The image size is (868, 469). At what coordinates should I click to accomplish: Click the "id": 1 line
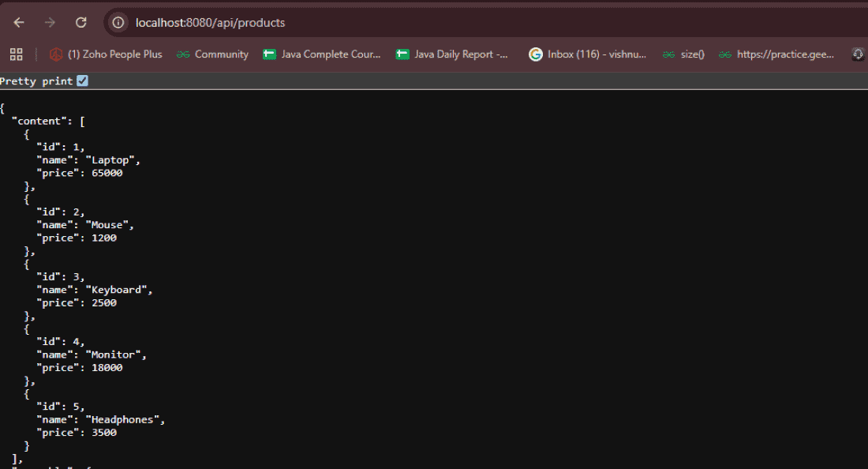point(60,148)
